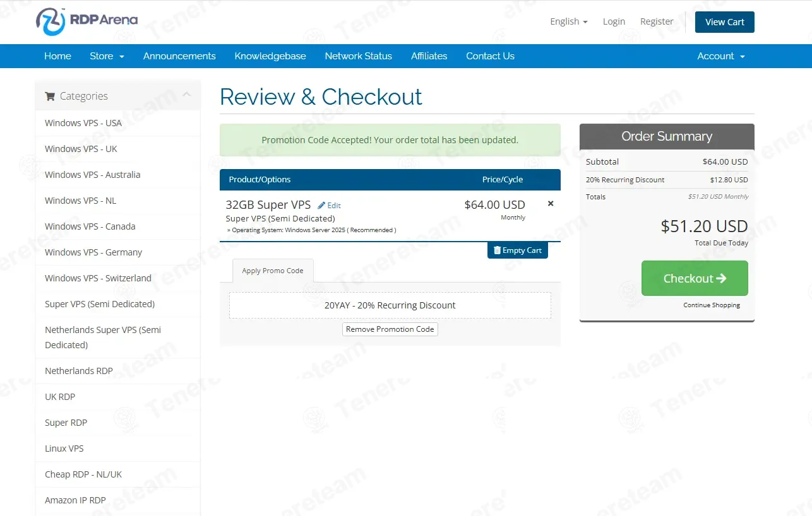
Task: Open the Windows VPS - UK category
Action: 118,149
